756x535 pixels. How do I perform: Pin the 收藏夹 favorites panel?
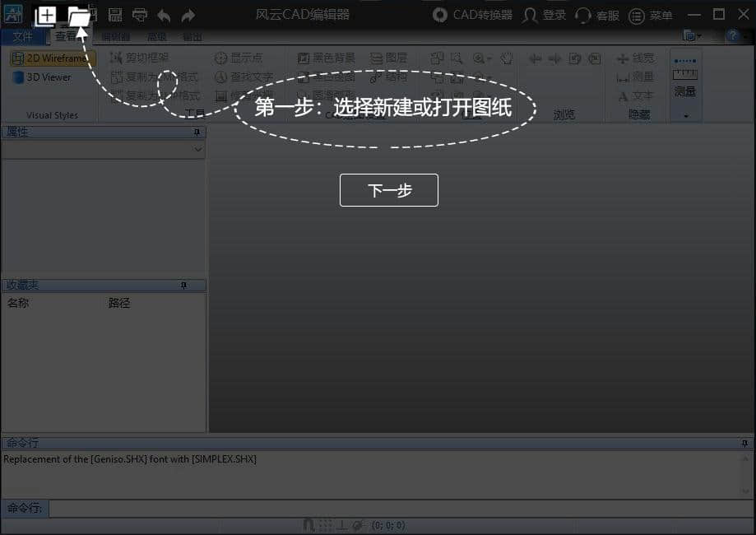click(x=183, y=286)
